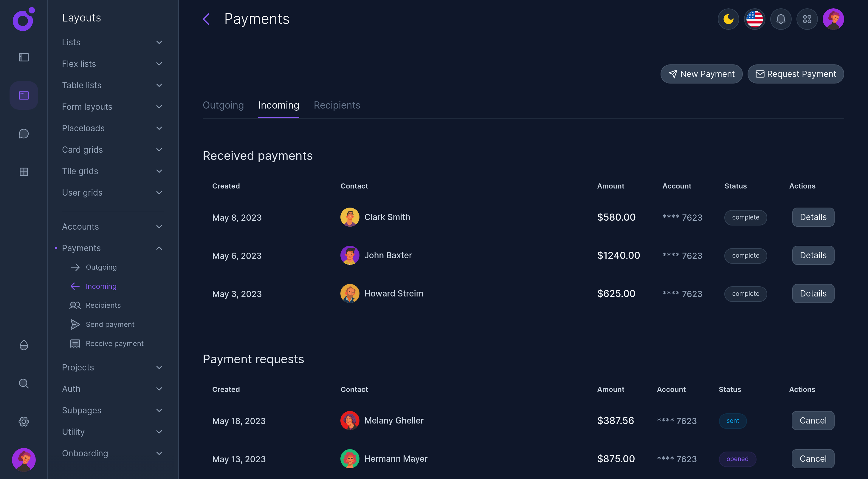Open the Send payment item with arrow icon
The height and width of the screenshot is (479, 868).
pyautogui.click(x=110, y=324)
